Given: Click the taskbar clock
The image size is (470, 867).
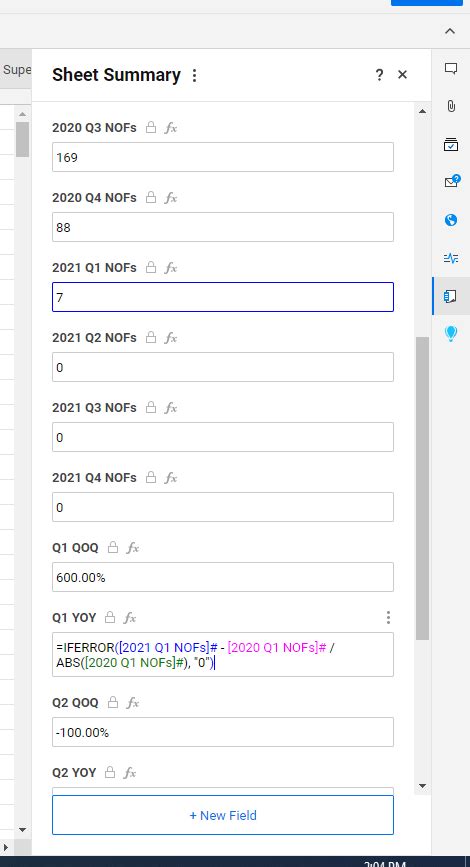Looking at the screenshot, I should (385, 864).
